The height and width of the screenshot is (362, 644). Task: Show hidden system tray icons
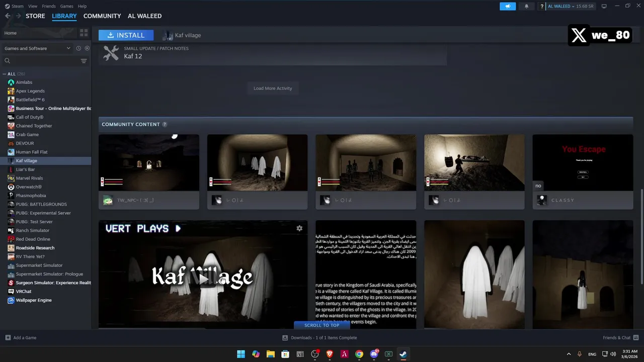tap(569, 354)
